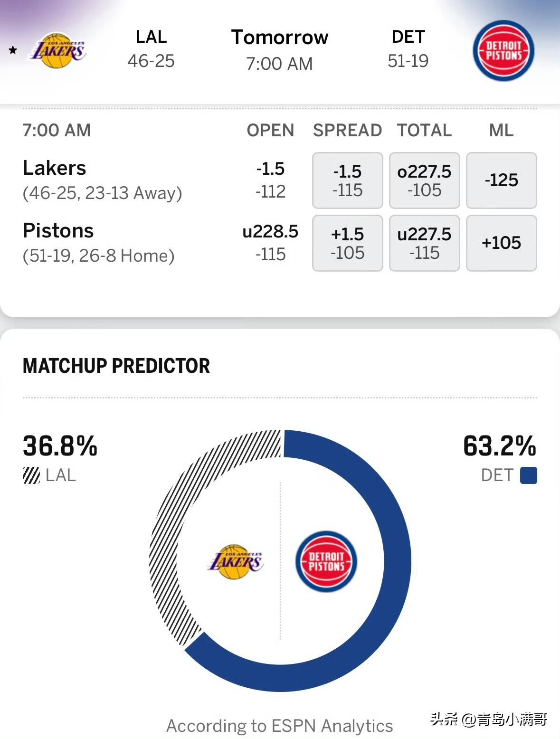Tap the MATCHUP PREDICTOR section heading
Image resolution: width=560 pixels, height=739 pixels.
pyautogui.click(x=116, y=366)
